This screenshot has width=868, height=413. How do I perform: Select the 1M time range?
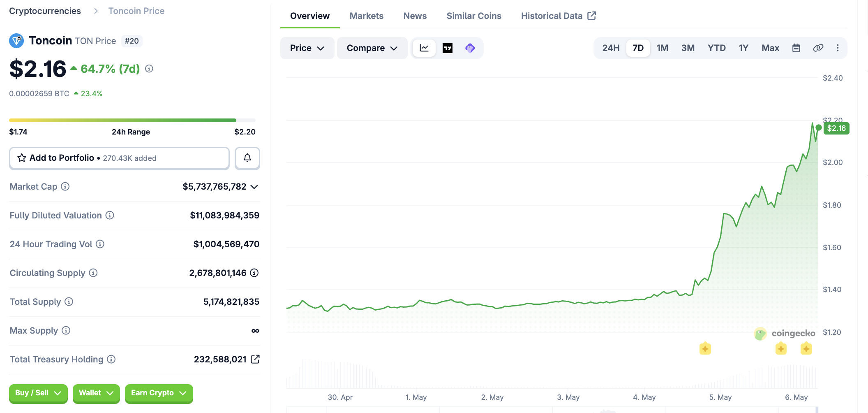pos(663,48)
